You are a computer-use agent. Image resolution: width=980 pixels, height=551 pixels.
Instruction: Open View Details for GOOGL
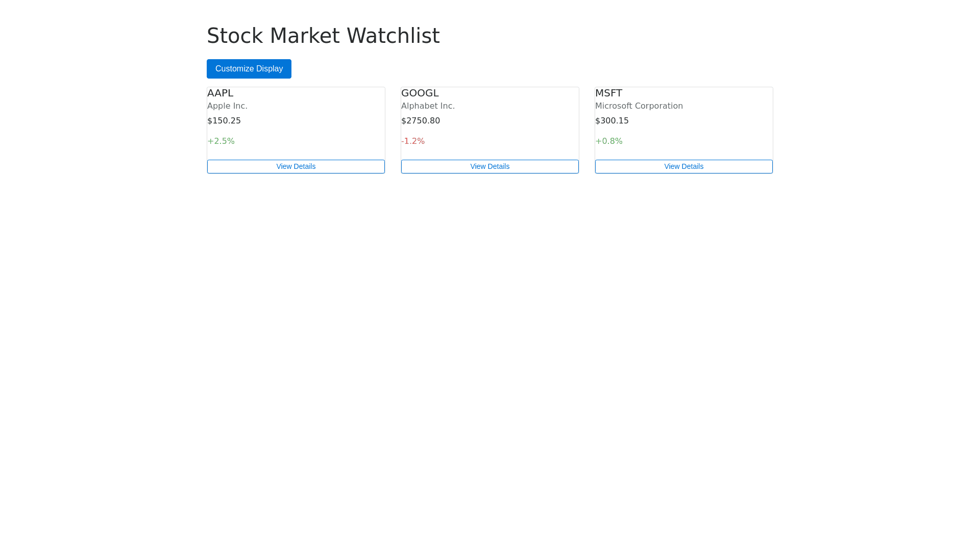pos(489,167)
